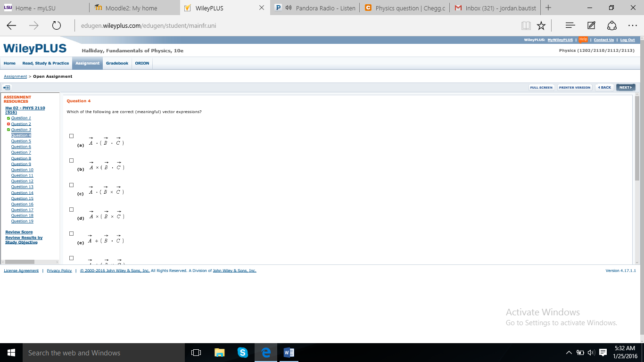Open License Agreement footer link
The width and height of the screenshot is (644, 362).
pos(21,271)
